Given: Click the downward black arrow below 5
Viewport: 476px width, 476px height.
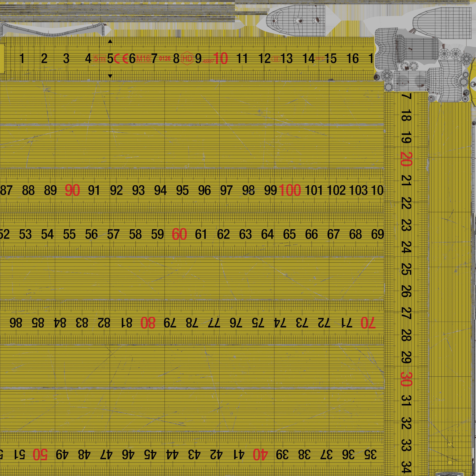Looking at the screenshot, I should 110,76.
